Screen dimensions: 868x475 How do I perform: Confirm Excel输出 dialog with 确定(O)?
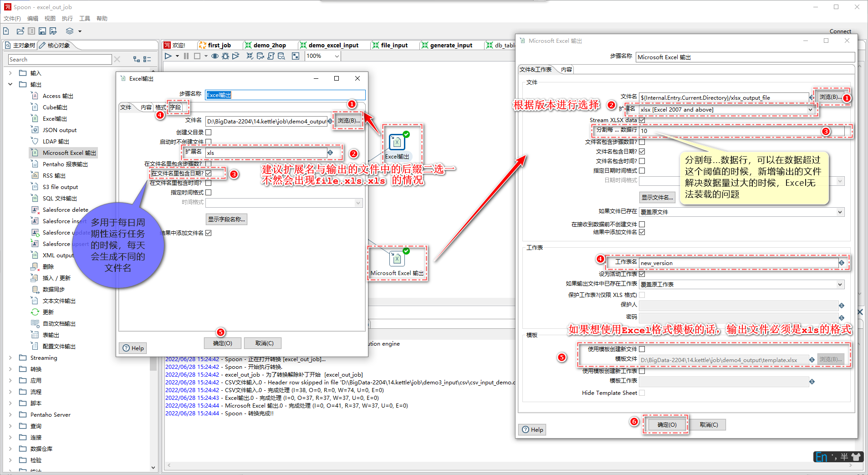point(222,343)
